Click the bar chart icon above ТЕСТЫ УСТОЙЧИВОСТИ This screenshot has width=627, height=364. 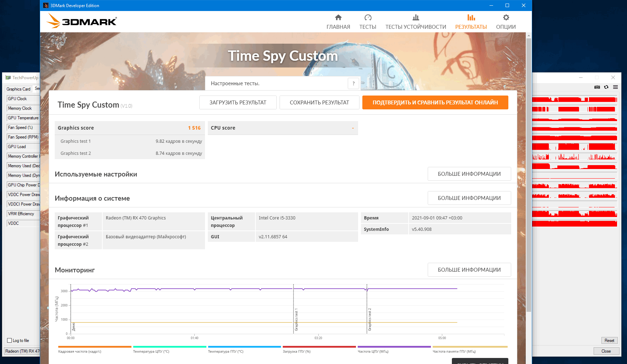[x=416, y=17]
